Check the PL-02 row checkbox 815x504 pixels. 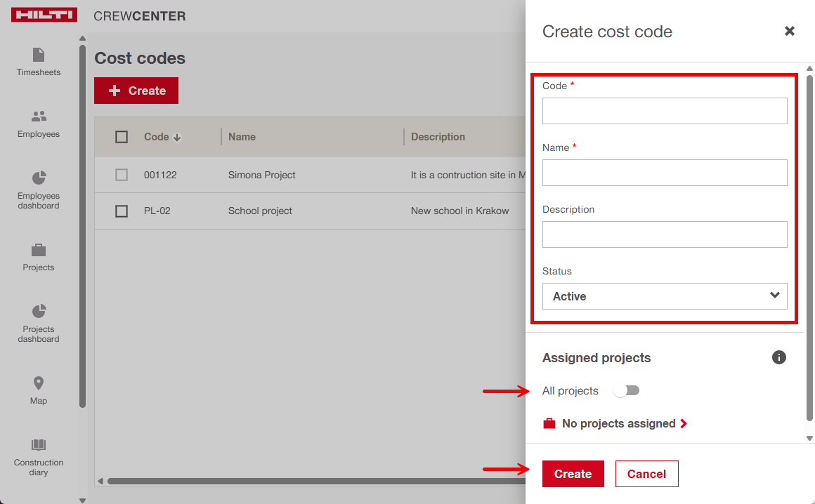(122, 211)
